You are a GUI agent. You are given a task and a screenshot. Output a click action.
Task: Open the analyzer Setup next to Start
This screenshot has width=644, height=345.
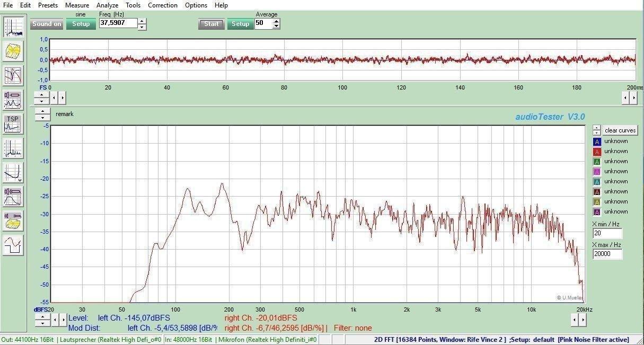[x=241, y=24]
